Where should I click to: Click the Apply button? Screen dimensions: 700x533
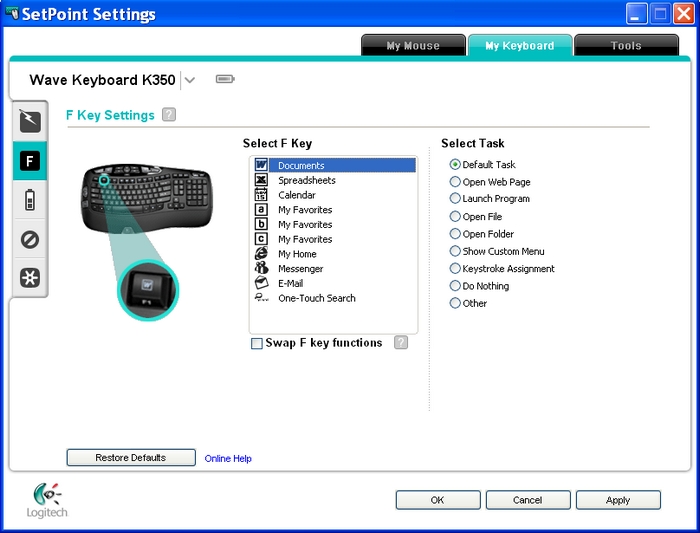tap(618, 500)
